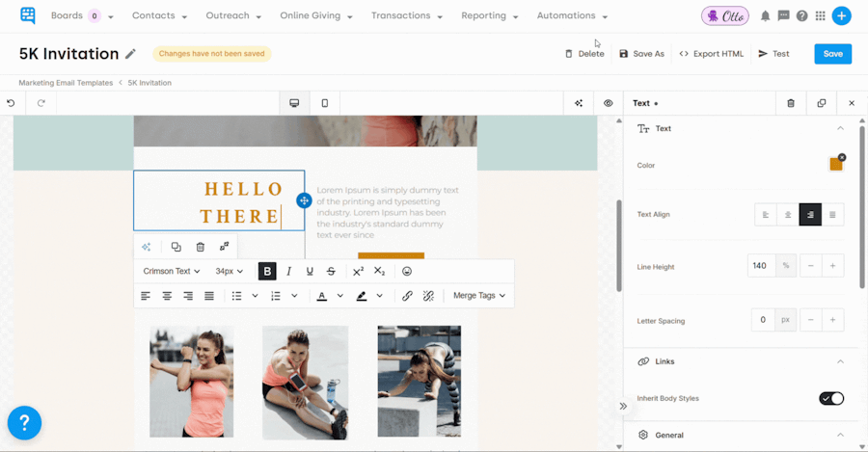This screenshot has width=868, height=452.
Task: Open numbered list style dropdown
Action: pos(294,296)
